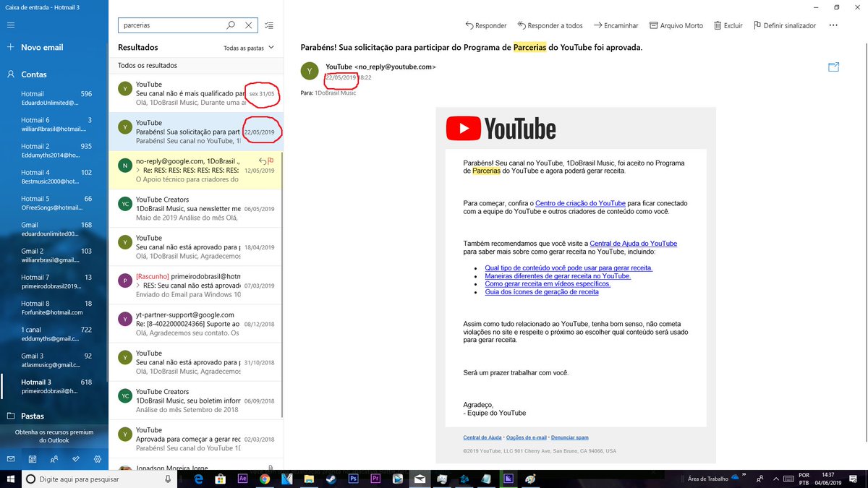
Task: Select the Hotmail 7 account
Action: 54,282
